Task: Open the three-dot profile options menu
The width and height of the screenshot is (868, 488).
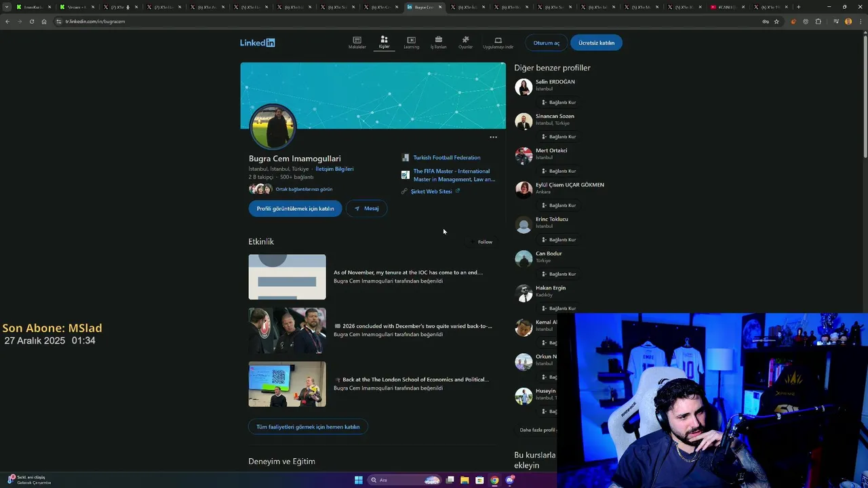Action: 494,137
